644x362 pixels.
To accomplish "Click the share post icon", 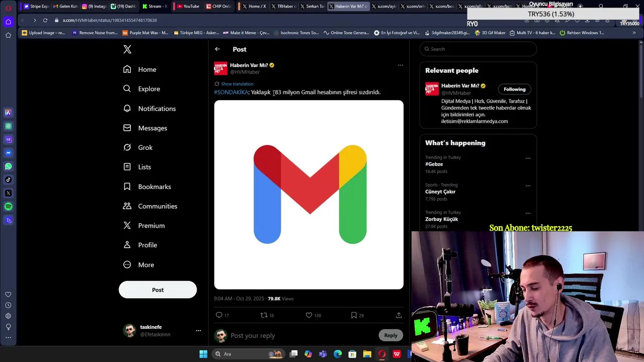I will pyautogui.click(x=398, y=315).
